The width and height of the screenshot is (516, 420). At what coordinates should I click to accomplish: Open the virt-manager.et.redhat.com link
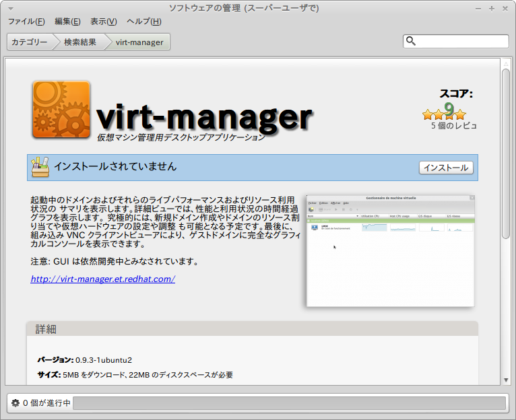[x=102, y=279]
